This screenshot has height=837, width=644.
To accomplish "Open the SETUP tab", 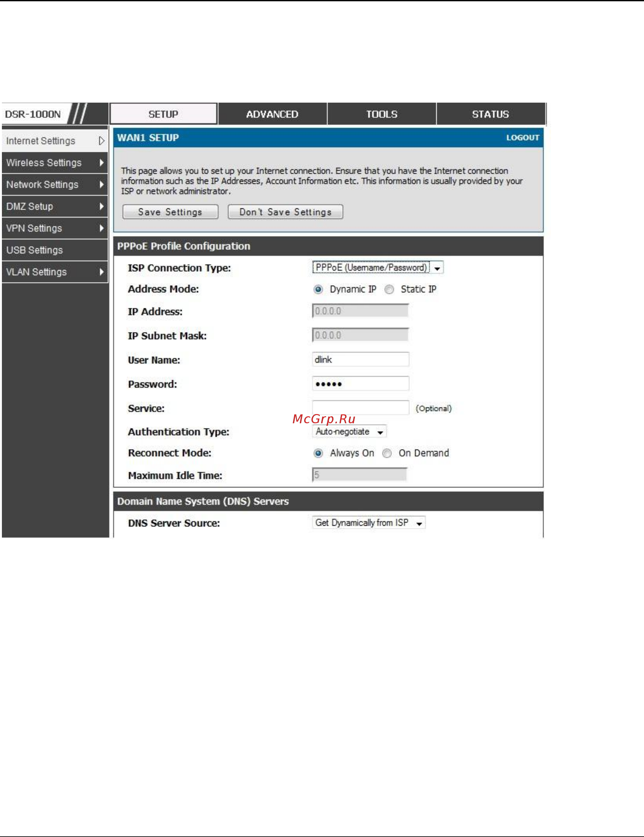I will click(x=164, y=114).
